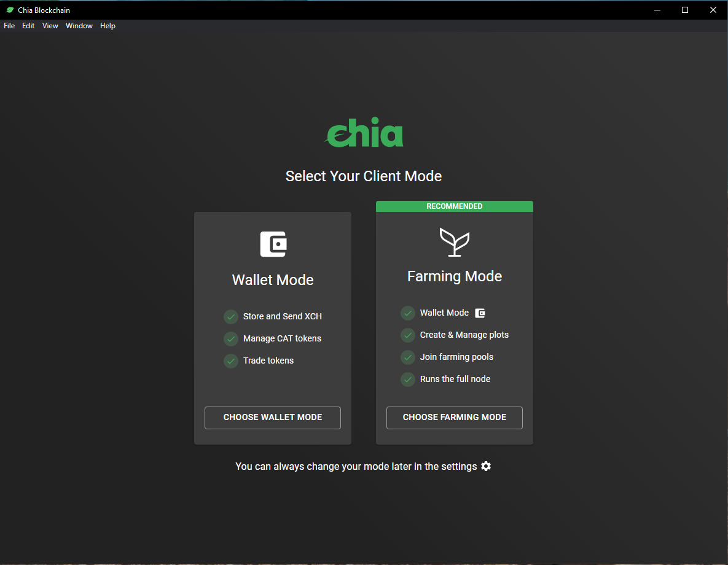
Task: Open the File menu
Action: 9,26
